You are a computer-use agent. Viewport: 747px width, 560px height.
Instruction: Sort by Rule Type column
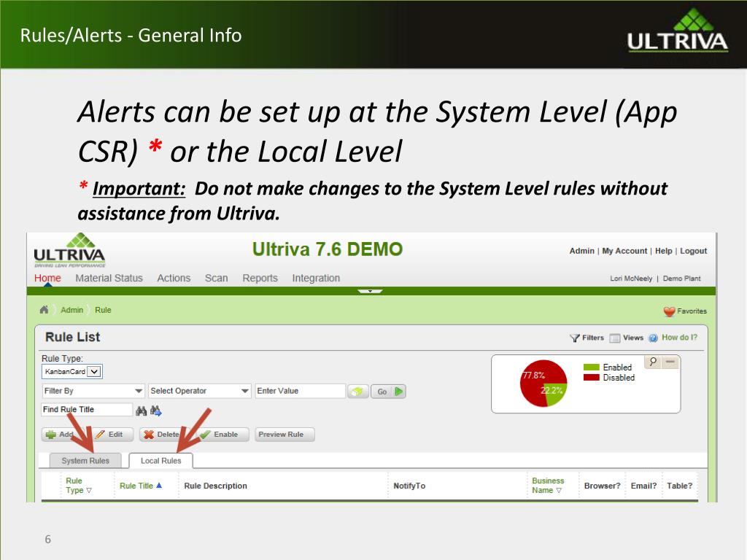click(x=79, y=486)
